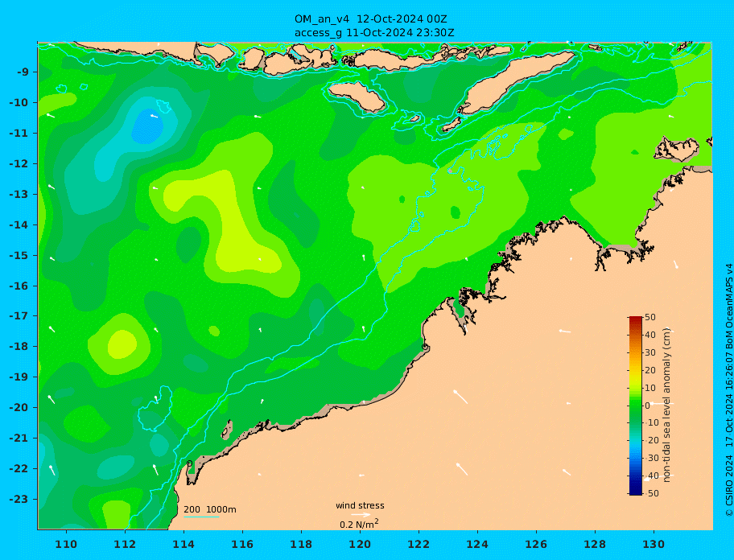Click the latitude label "-22"

tap(19, 469)
